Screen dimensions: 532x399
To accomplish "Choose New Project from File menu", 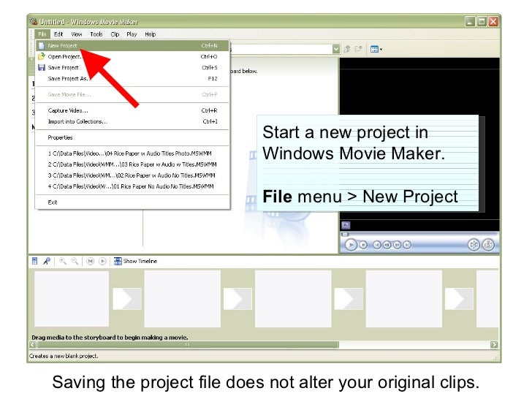I will tap(133, 45).
